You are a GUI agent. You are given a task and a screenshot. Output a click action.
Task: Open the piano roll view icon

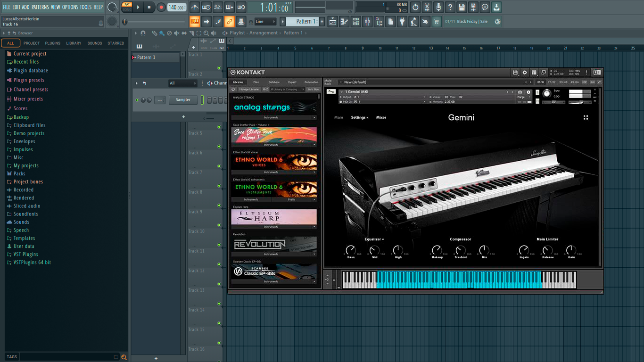click(x=344, y=21)
